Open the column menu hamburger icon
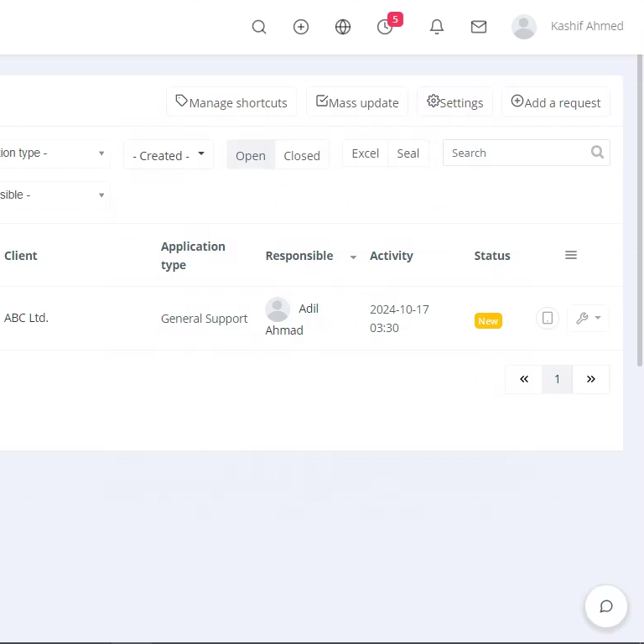Image resolution: width=644 pixels, height=644 pixels. click(571, 255)
